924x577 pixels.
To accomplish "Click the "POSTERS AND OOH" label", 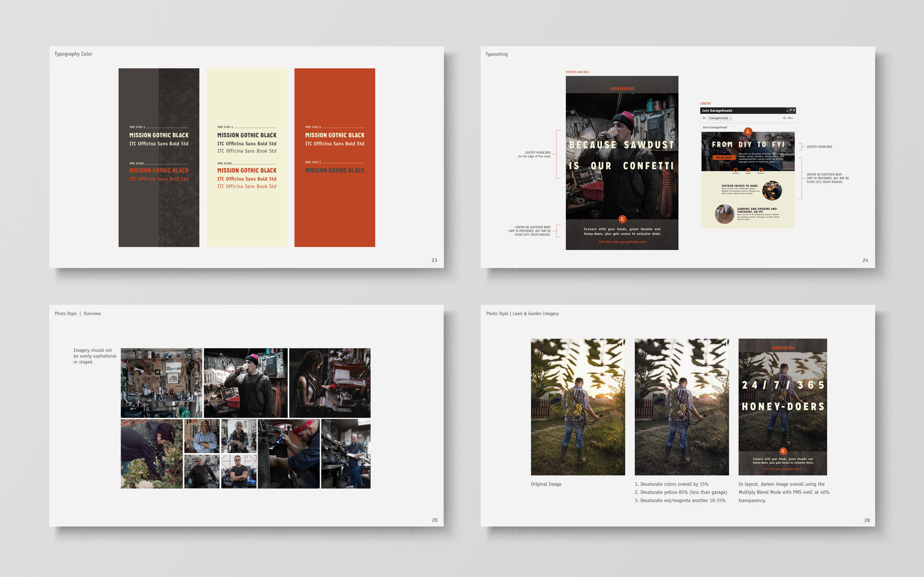I will pos(577,72).
